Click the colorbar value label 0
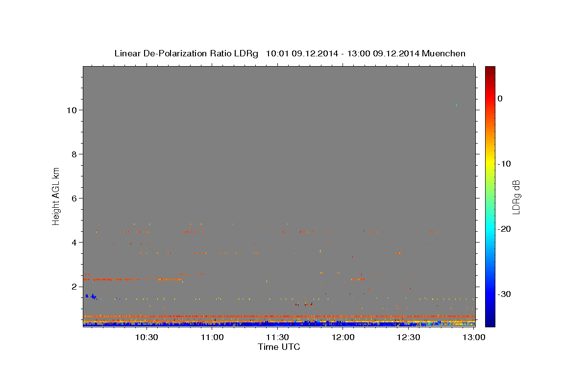The width and height of the screenshot is (588, 392). coord(500,98)
